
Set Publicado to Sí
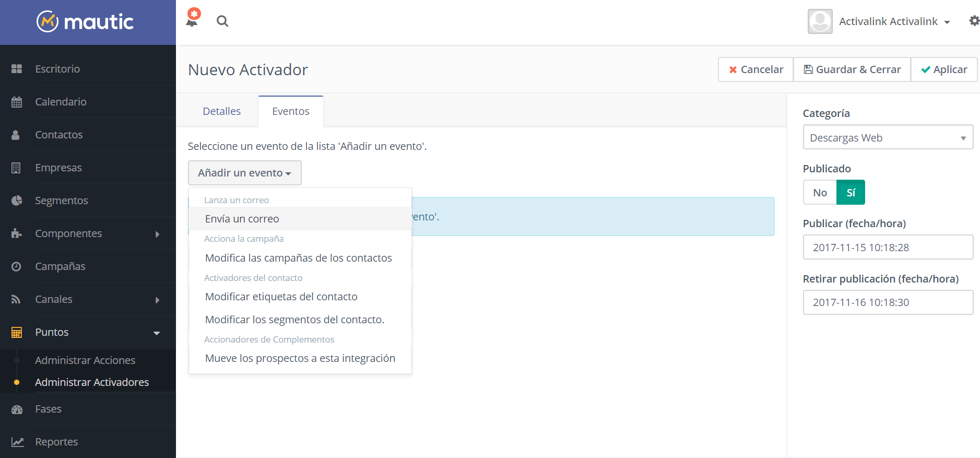point(851,193)
